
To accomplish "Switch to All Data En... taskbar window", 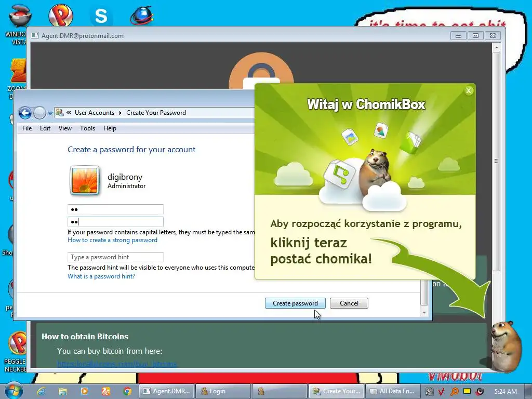I will (393, 391).
